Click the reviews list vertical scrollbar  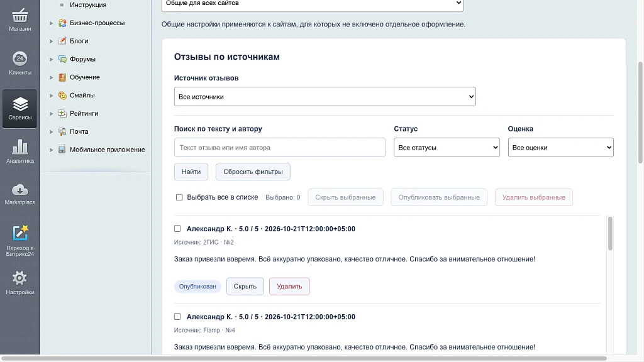click(610, 233)
